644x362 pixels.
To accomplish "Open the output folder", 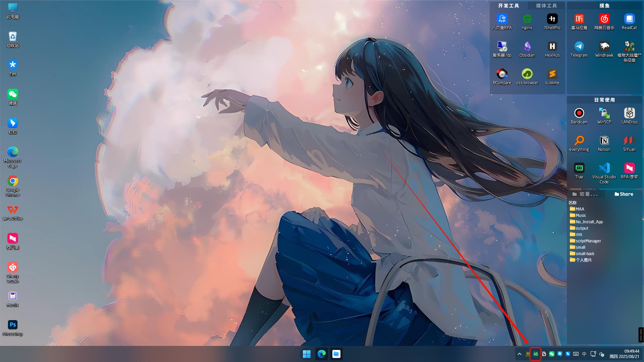I will (579, 228).
